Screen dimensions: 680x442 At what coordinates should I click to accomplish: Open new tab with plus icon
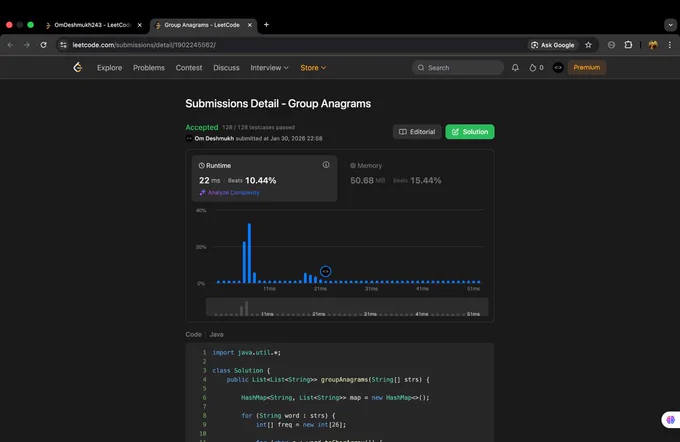pos(266,25)
